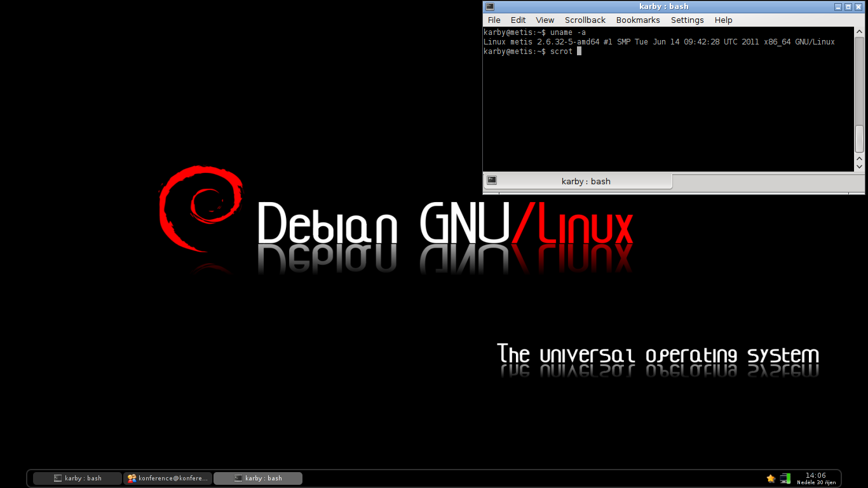This screenshot has height=488, width=868.
Task: Click the 'scrot' command prompt line
Action: pyautogui.click(x=532, y=51)
